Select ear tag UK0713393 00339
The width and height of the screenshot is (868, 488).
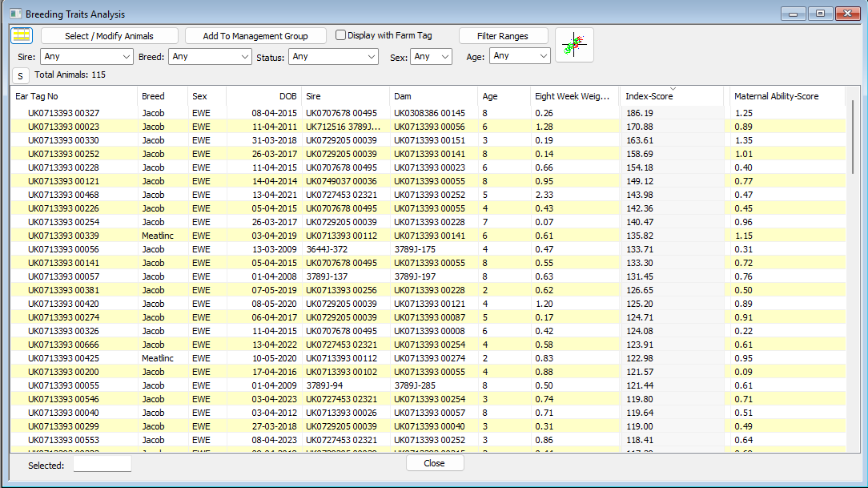(64, 236)
